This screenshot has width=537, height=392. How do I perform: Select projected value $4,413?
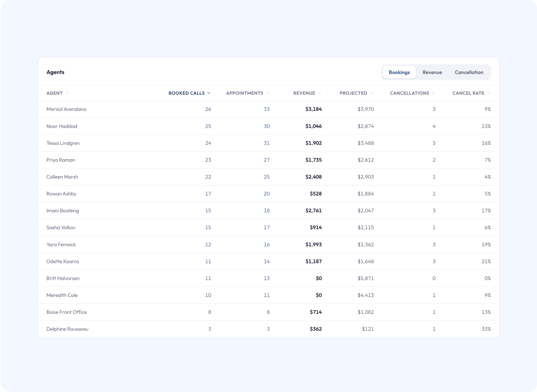[366, 295]
